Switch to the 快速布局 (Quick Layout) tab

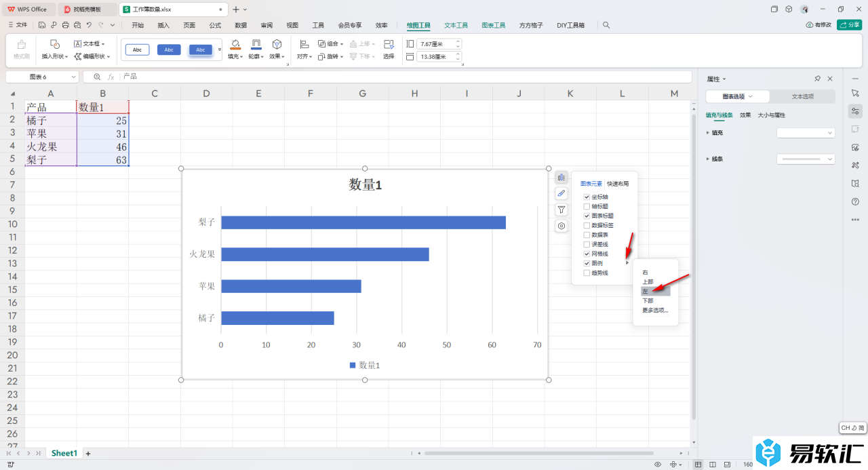point(618,184)
